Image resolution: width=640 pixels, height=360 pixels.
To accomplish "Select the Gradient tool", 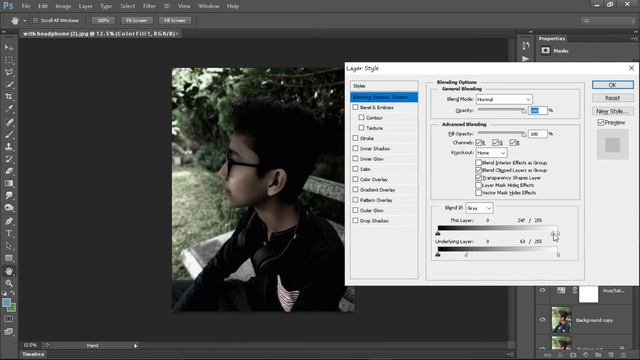I will point(9,183).
